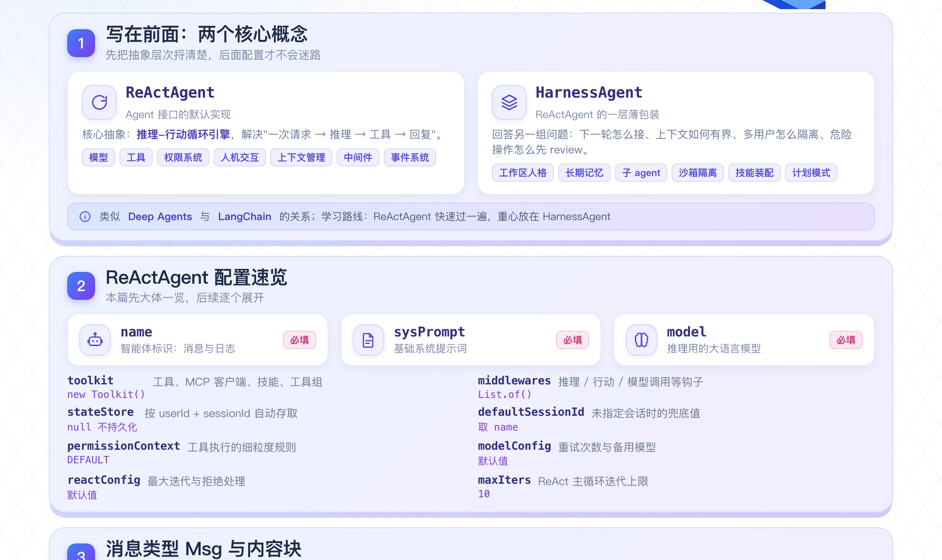The width and height of the screenshot is (942, 560).
Task: Select the 事件系统 tag
Action: (410, 157)
